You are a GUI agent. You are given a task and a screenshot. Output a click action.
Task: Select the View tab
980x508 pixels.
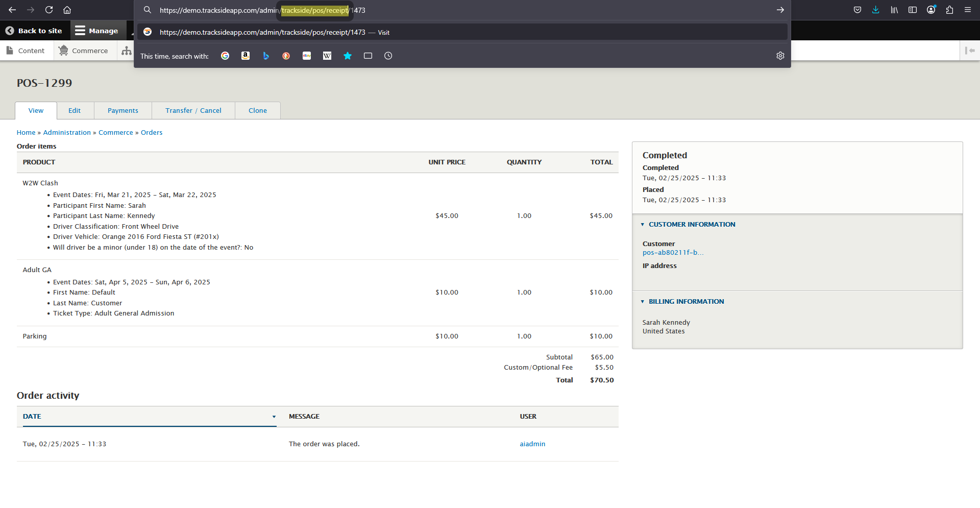point(36,110)
